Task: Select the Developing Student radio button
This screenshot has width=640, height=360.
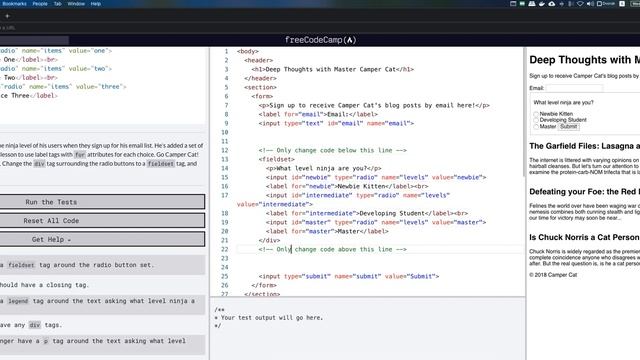Action: pyautogui.click(x=536, y=120)
